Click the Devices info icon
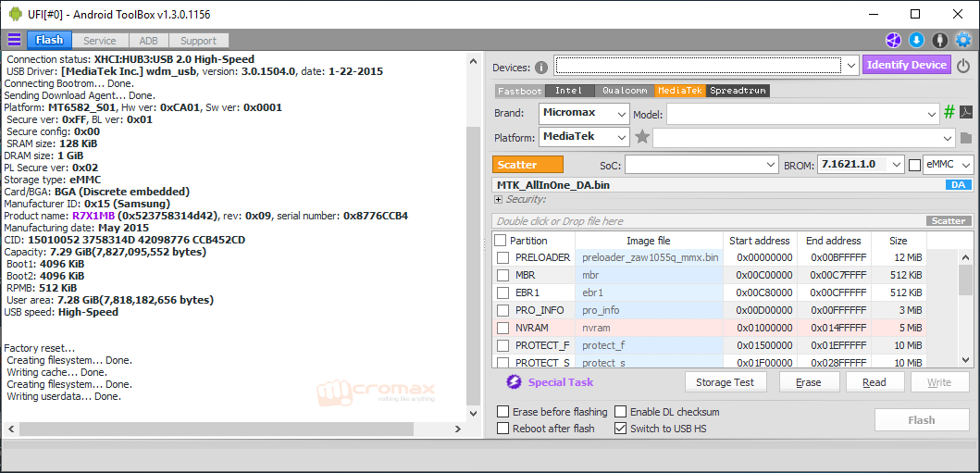 click(541, 68)
